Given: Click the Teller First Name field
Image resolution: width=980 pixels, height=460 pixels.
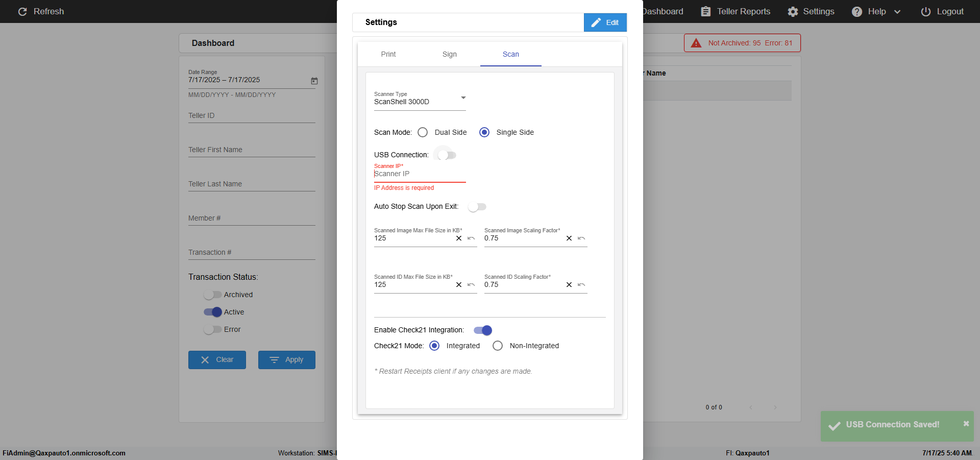Looking at the screenshot, I should point(252,150).
